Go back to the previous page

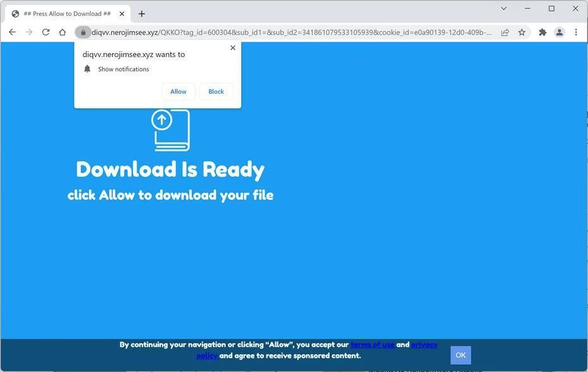pos(12,32)
